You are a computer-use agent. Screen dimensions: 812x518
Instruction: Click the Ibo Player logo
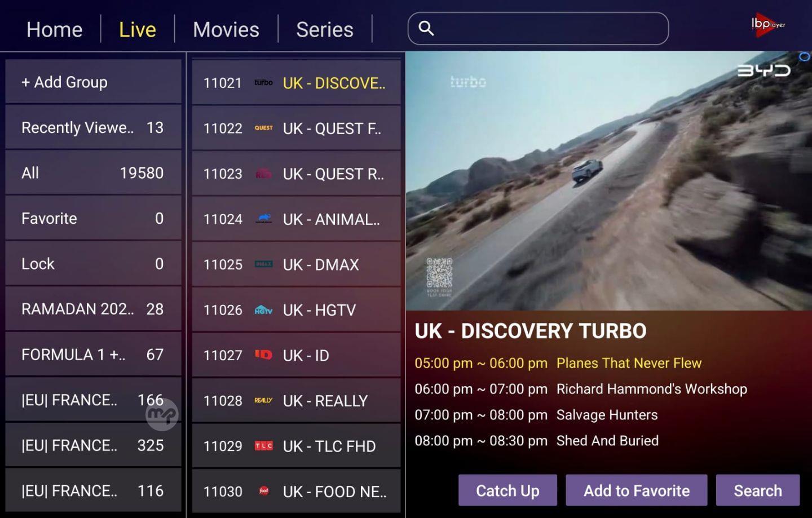pyautogui.click(x=767, y=25)
